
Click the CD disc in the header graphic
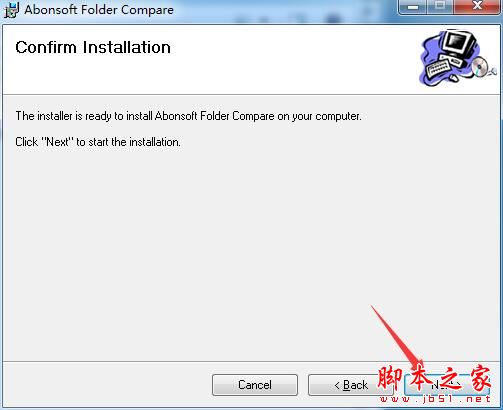tap(480, 66)
